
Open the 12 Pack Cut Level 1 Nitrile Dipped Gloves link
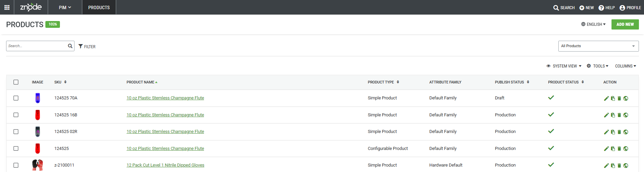(x=165, y=165)
